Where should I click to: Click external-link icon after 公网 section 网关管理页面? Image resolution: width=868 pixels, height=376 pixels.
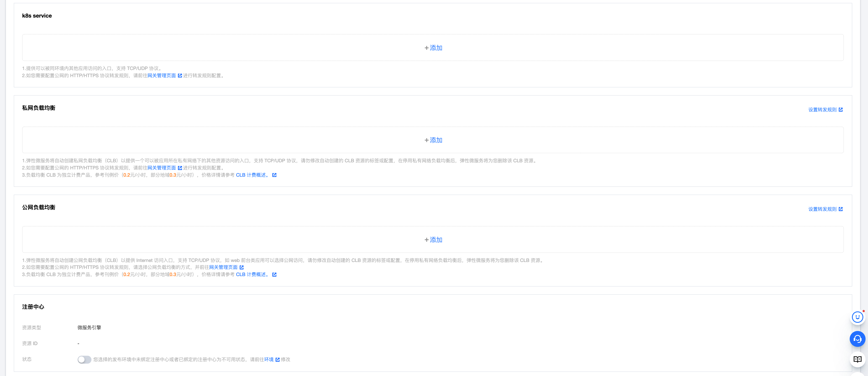point(241,267)
